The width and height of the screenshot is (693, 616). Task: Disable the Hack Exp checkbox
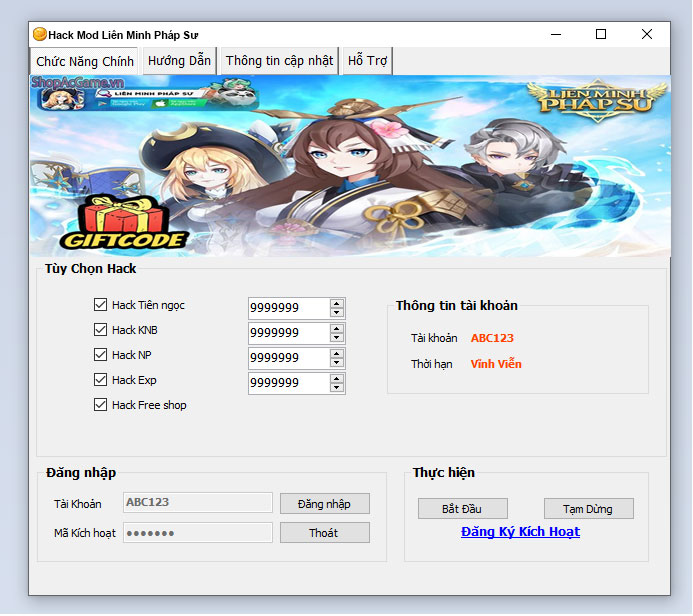point(100,380)
